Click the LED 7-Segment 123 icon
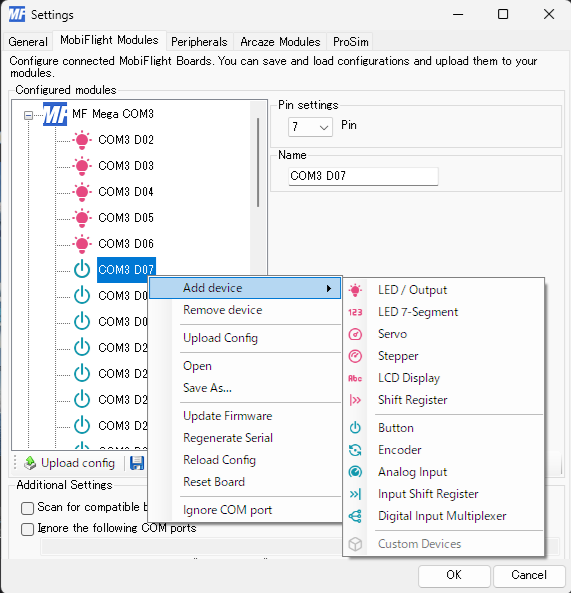Screen dimensions: 571x593 pos(355,312)
